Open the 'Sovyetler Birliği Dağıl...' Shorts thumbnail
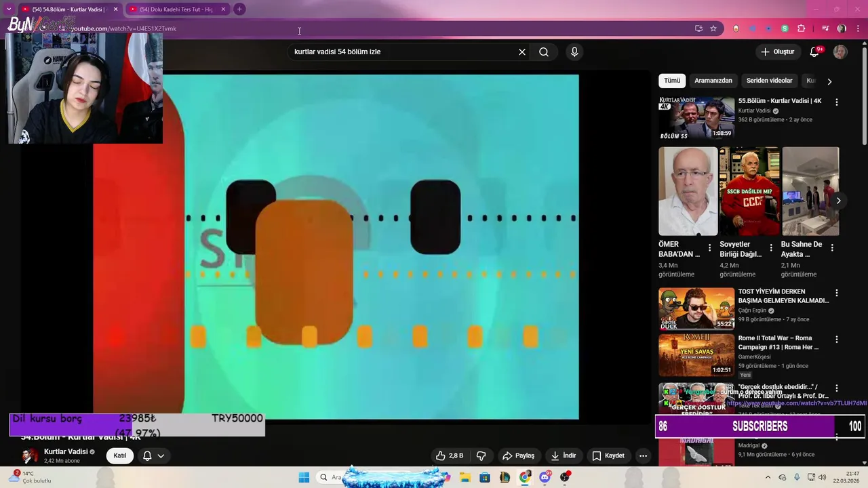868x488 pixels. click(x=749, y=191)
